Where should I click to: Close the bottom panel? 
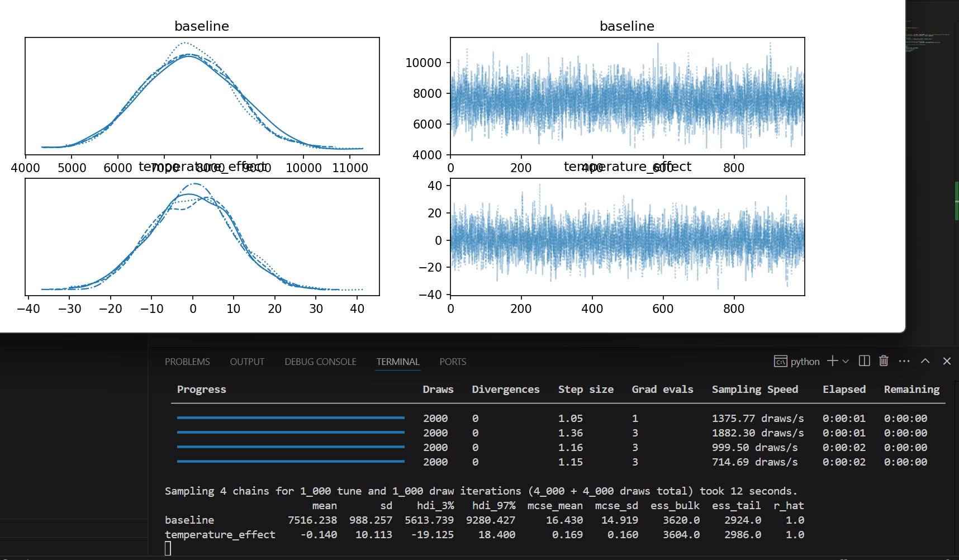[947, 361]
